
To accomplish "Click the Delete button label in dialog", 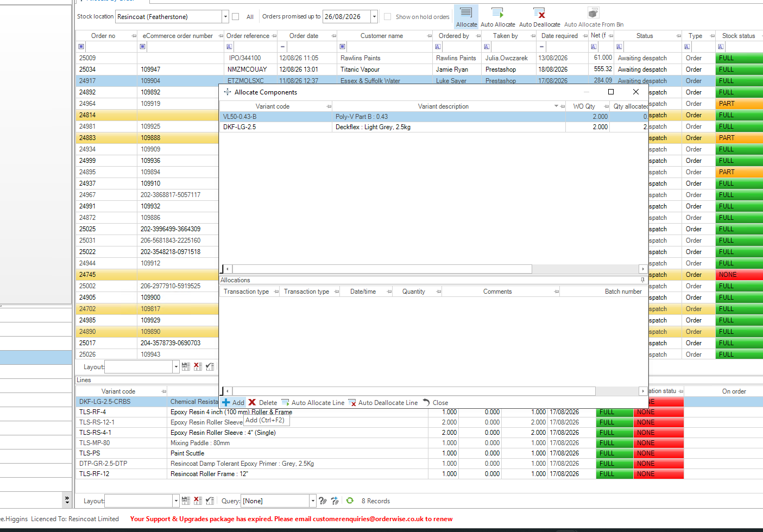I will 268,403.
